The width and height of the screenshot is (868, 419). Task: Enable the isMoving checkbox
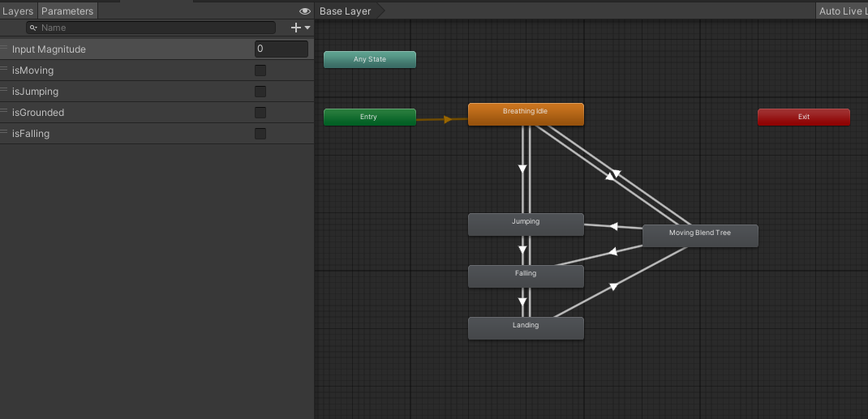260,71
